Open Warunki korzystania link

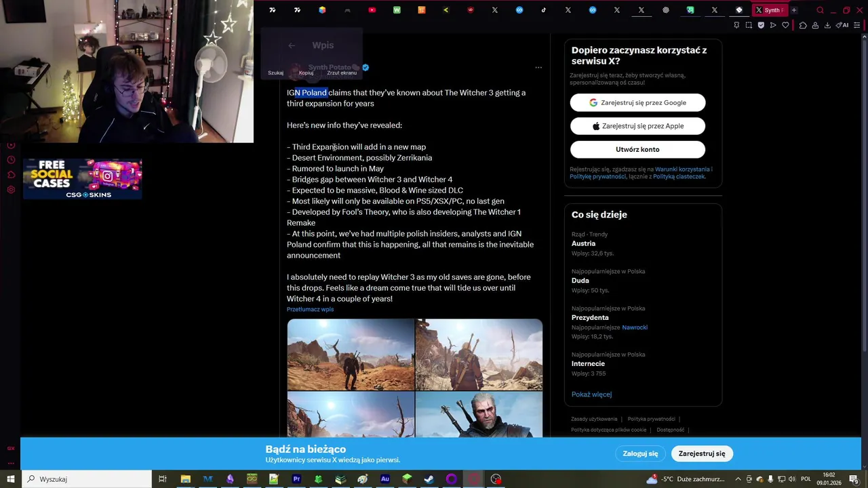click(682, 169)
